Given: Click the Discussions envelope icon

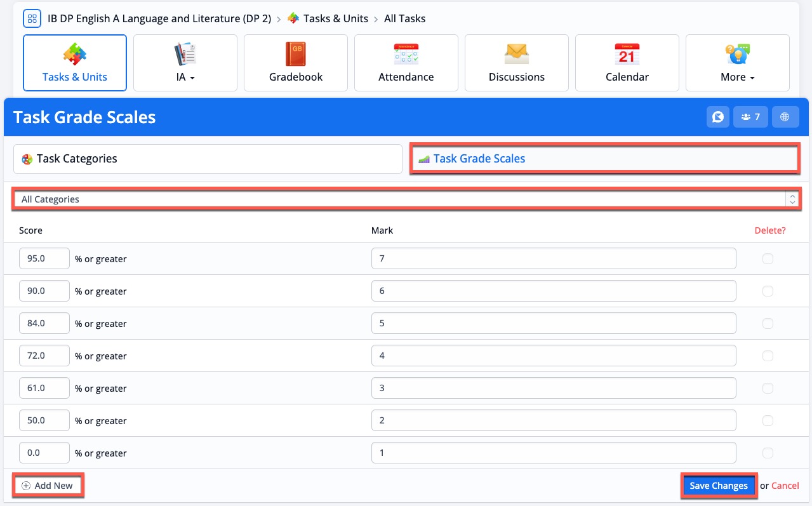Looking at the screenshot, I should point(517,55).
